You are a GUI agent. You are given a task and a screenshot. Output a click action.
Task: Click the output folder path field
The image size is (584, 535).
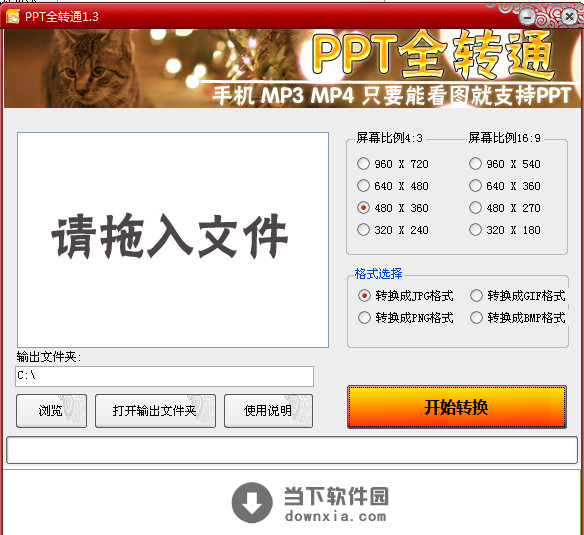pos(165,376)
